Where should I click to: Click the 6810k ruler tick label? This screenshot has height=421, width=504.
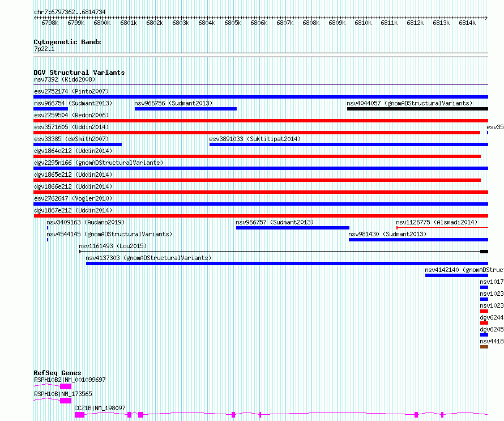click(363, 23)
